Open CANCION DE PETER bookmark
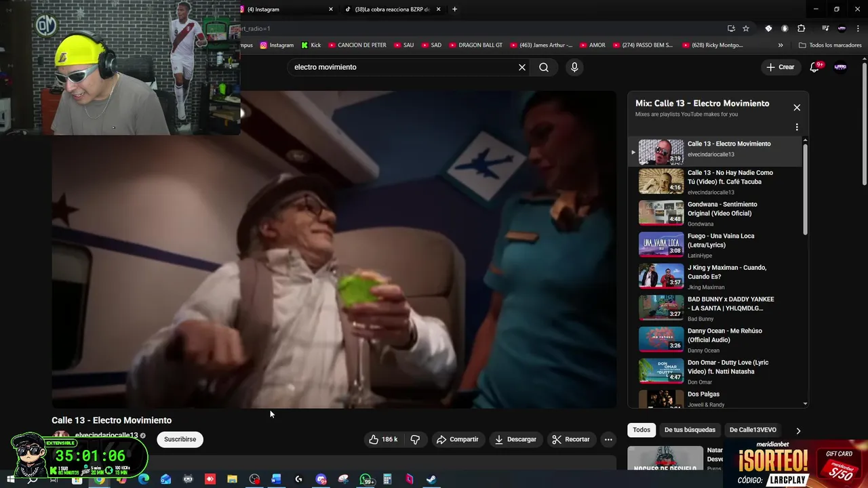The width and height of the screenshot is (868, 488). [357, 45]
